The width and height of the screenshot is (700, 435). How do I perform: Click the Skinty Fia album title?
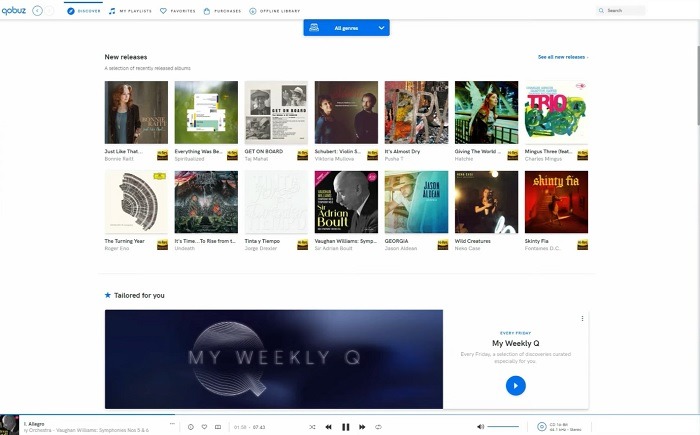tap(537, 241)
